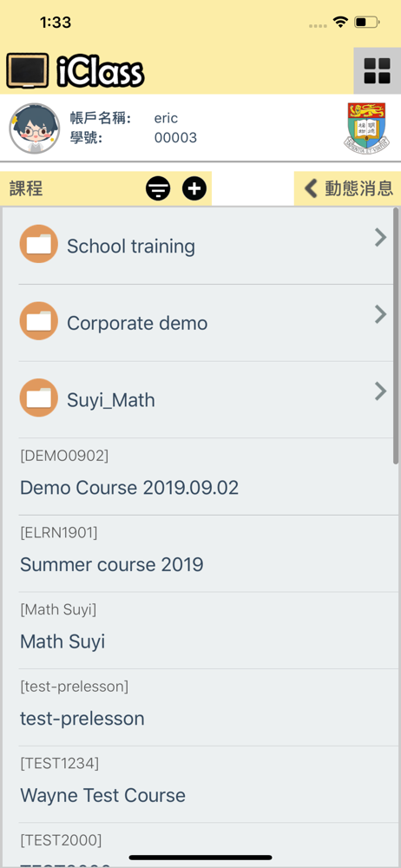Tap the filter icon beside 課程
The image size is (401, 868).
pyautogui.click(x=159, y=188)
